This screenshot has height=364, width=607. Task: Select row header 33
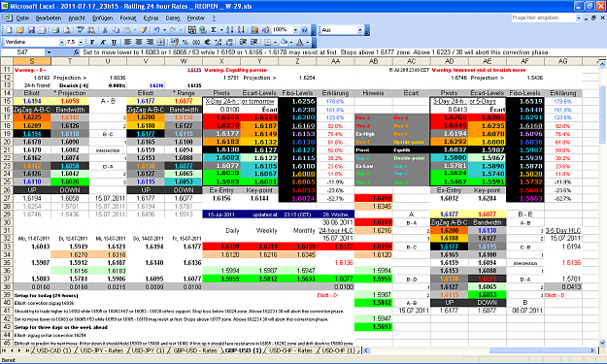(7, 247)
